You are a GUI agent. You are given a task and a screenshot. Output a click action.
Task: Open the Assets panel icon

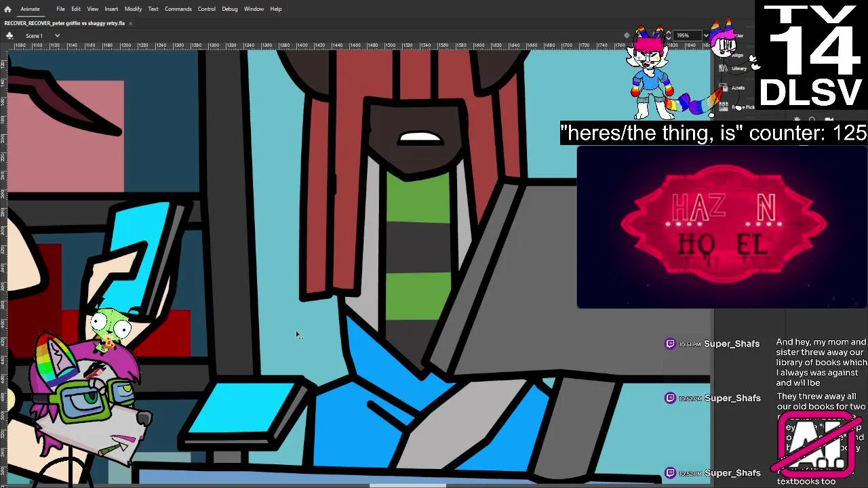tap(724, 87)
